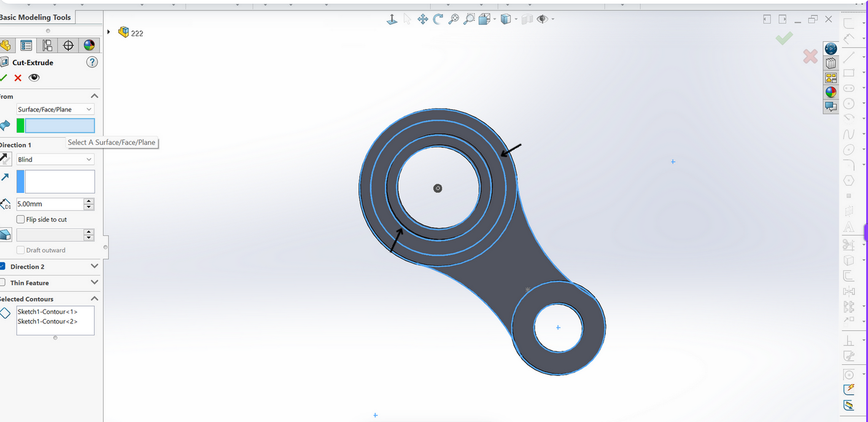Screen dimensions: 868x422
Task: Select the Pan view tool
Action: tap(423, 20)
